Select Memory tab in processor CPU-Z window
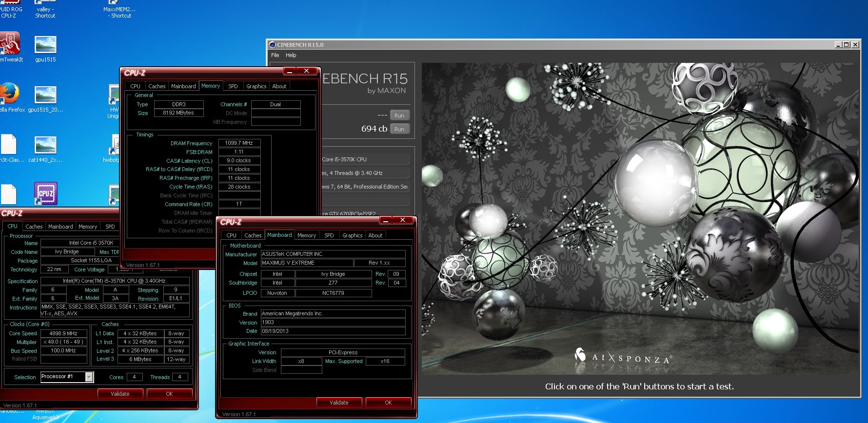The width and height of the screenshot is (868, 423). (88, 227)
